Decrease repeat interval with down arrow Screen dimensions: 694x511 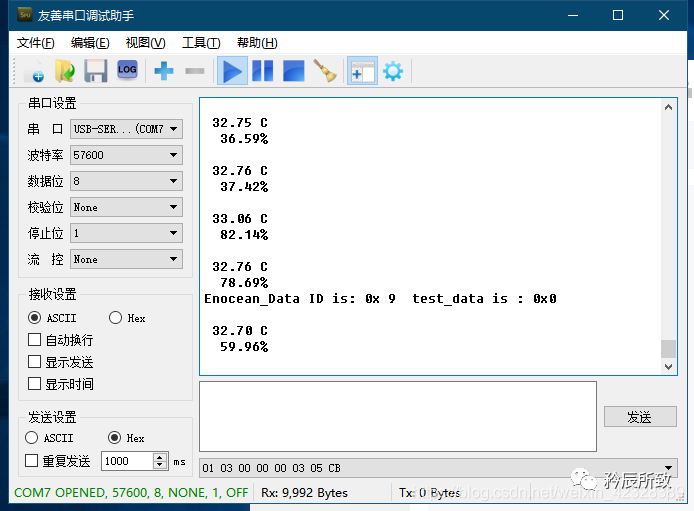point(160,465)
